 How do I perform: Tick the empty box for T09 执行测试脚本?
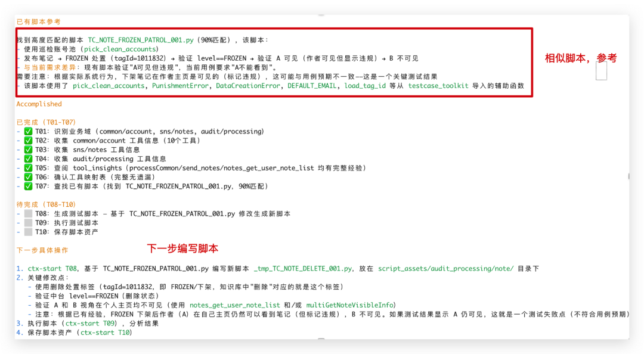tap(28, 222)
